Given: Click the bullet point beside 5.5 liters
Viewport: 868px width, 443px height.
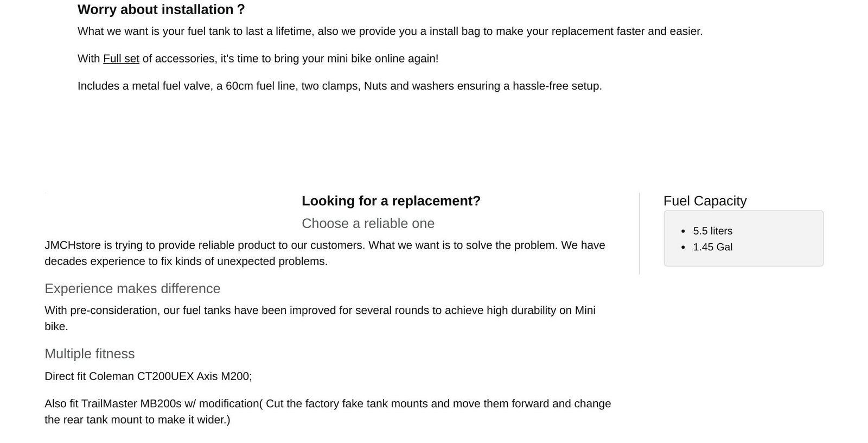Looking at the screenshot, I should tap(683, 231).
